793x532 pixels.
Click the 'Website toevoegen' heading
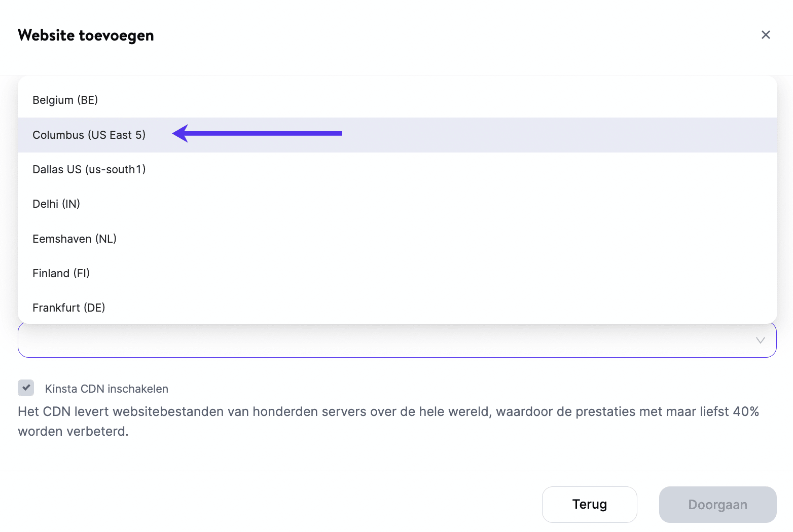(86, 35)
